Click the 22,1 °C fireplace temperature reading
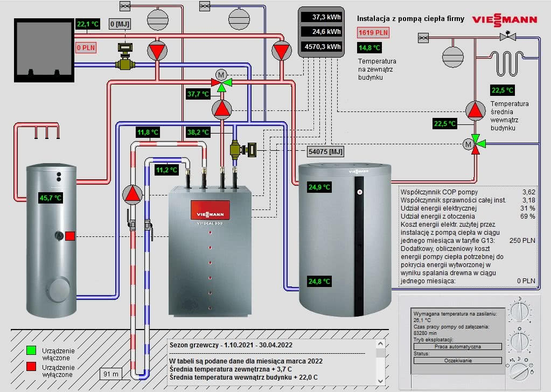551x392 pixels. coord(88,24)
